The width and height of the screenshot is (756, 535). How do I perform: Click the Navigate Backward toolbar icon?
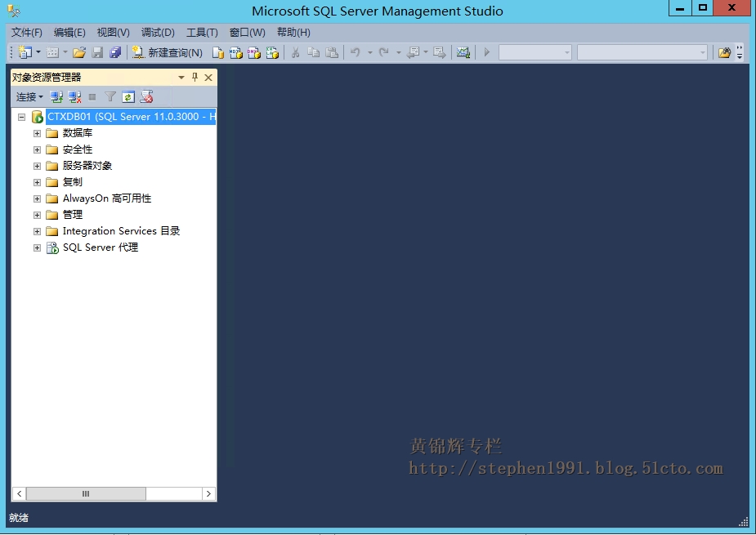[414, 52]
